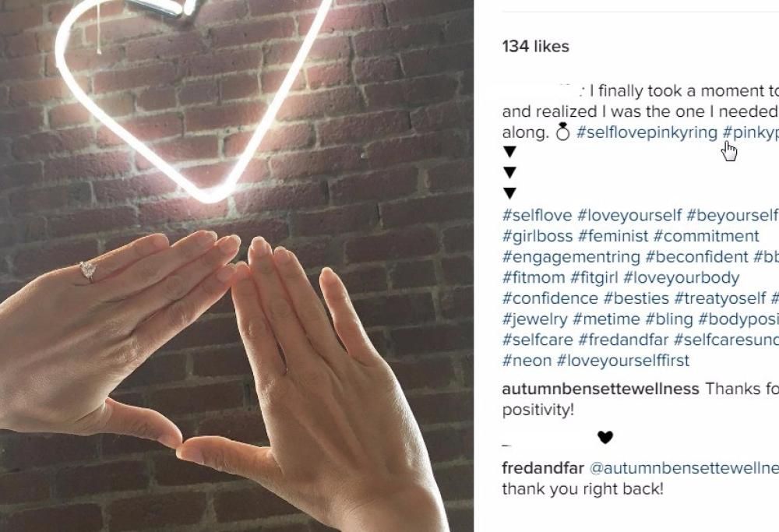Open the #confidence hashtag
779x532 pixels.
pyautogui.click(x=548, y=298)
